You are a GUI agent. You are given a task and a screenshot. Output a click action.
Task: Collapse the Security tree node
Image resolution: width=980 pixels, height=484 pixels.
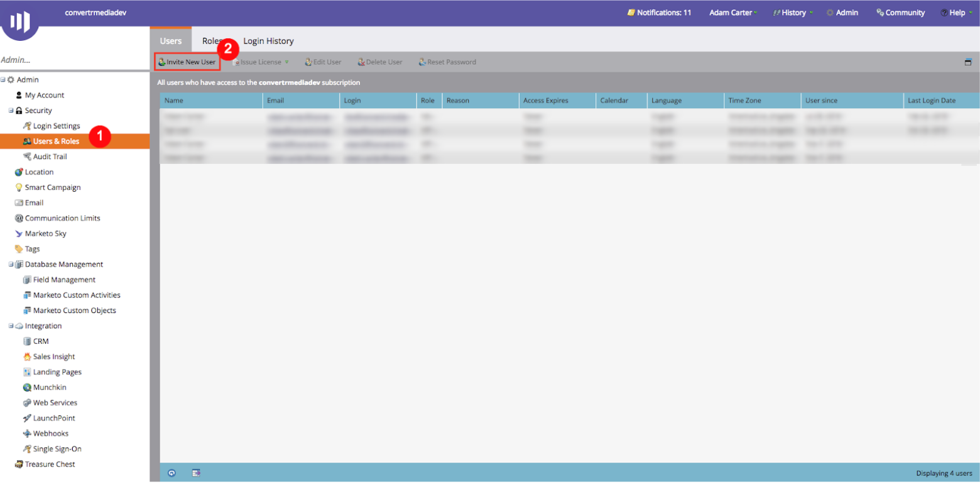tap(11, 111)
